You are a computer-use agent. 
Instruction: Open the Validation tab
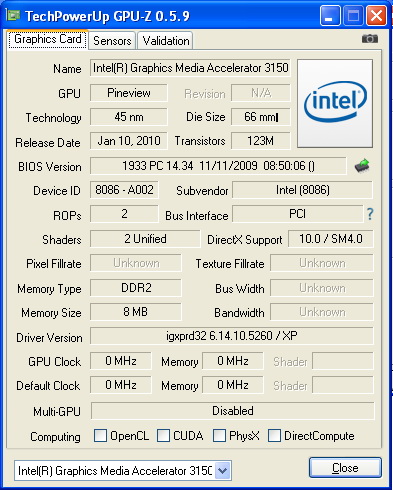(x=166, y=41)
